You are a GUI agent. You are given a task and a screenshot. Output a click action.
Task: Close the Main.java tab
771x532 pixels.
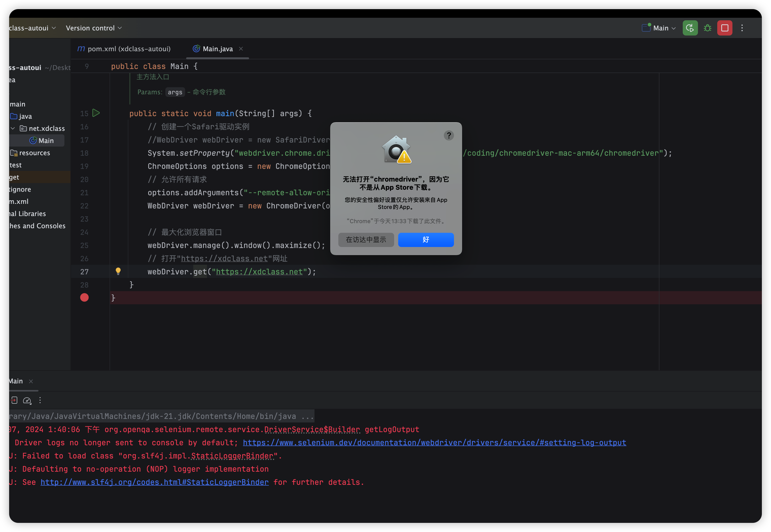coord(241,49)
